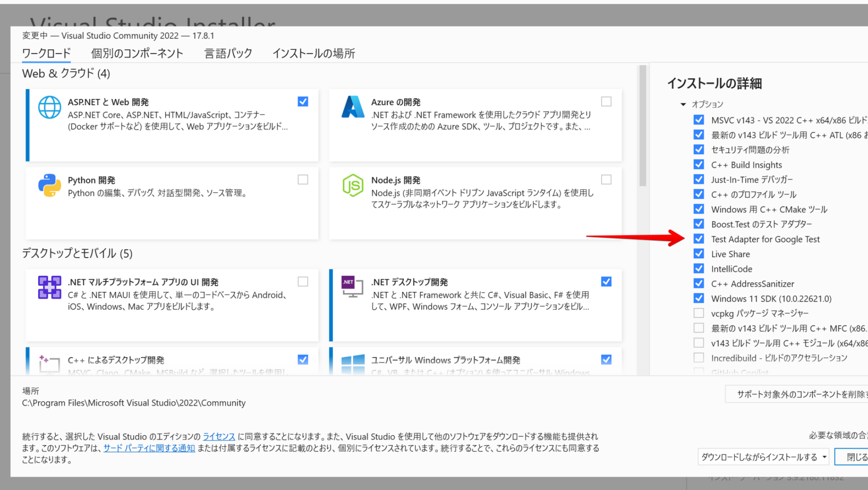The height and width of the screenshot is (490, 868).
Task: Disable Test Adapter for Google Test
Action: pyautogui.click(x=698, y=239)
